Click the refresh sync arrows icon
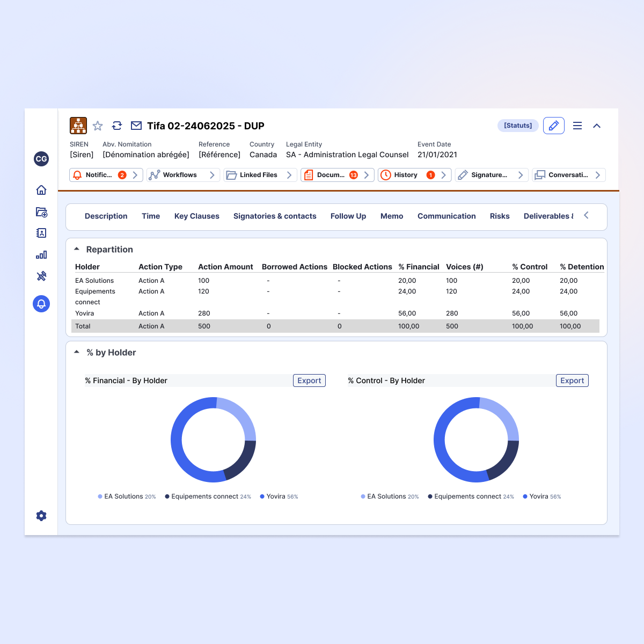 pos(117,126)
